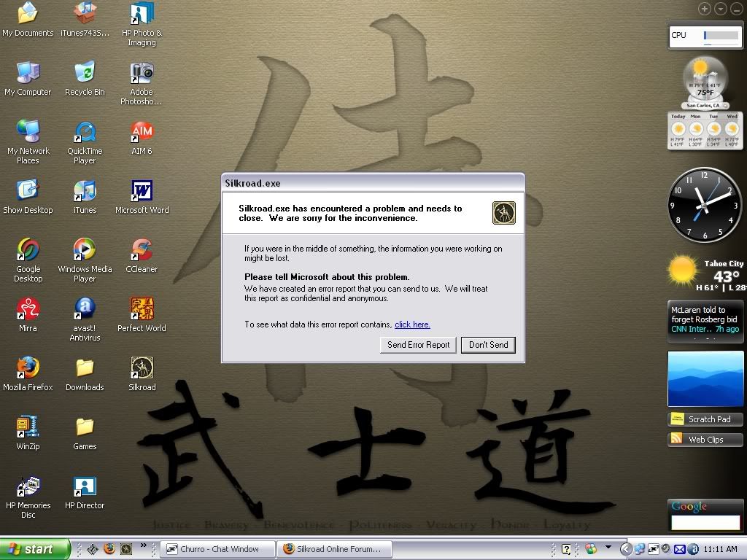Open the Downloads folder icon
The image size is (747, 560).
point(85,374)
